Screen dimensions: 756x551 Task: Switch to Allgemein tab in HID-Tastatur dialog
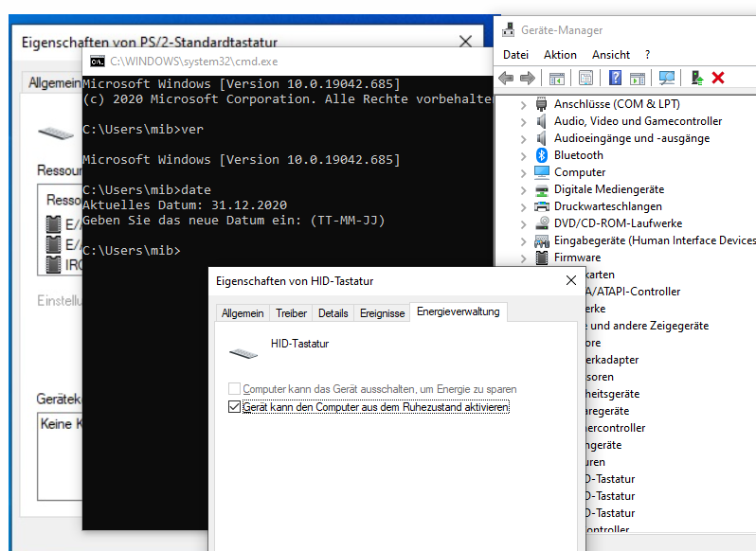click(243, 313)
